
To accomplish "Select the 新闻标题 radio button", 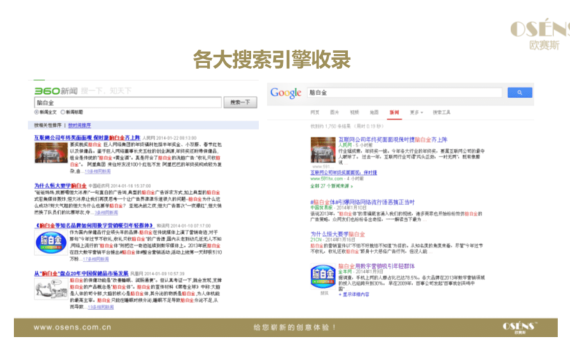I will (x=63, y=112).
